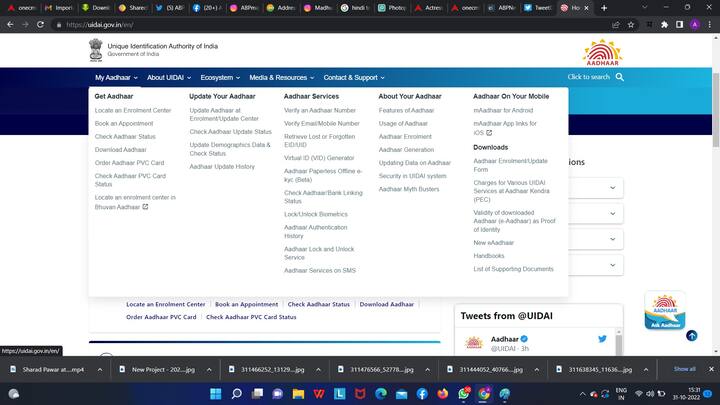Image resolution: width=720 pixels, height=405 pixels.
Task: Open the Ask Aadhaar chatbot icon
Action: point(664,312)
